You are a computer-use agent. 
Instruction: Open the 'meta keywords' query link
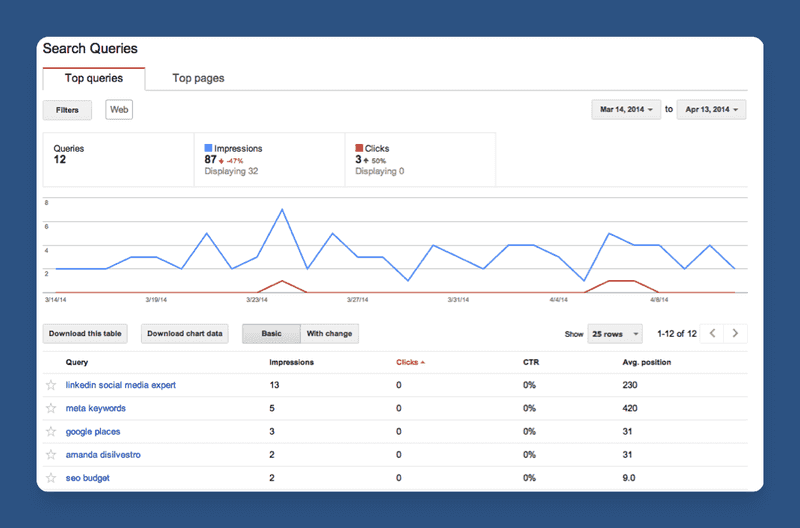[x=95, y=408]
